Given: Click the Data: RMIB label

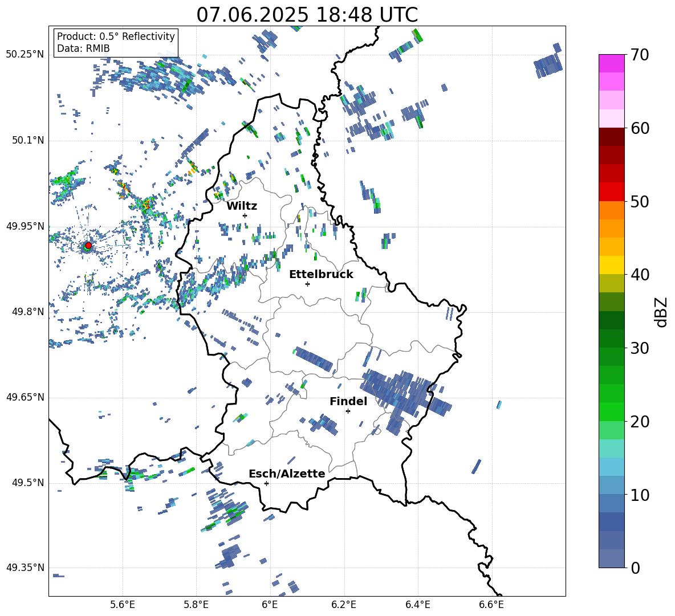Looking at the screenshot, I should pyautogui.click(x=83, y=48).
